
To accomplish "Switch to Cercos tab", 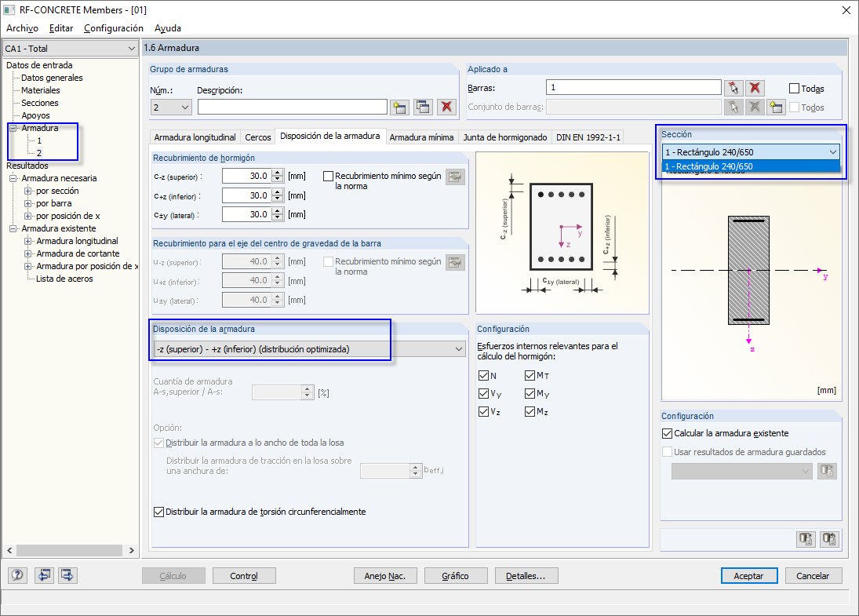I will pyautogui.click(x=257, y=137).
